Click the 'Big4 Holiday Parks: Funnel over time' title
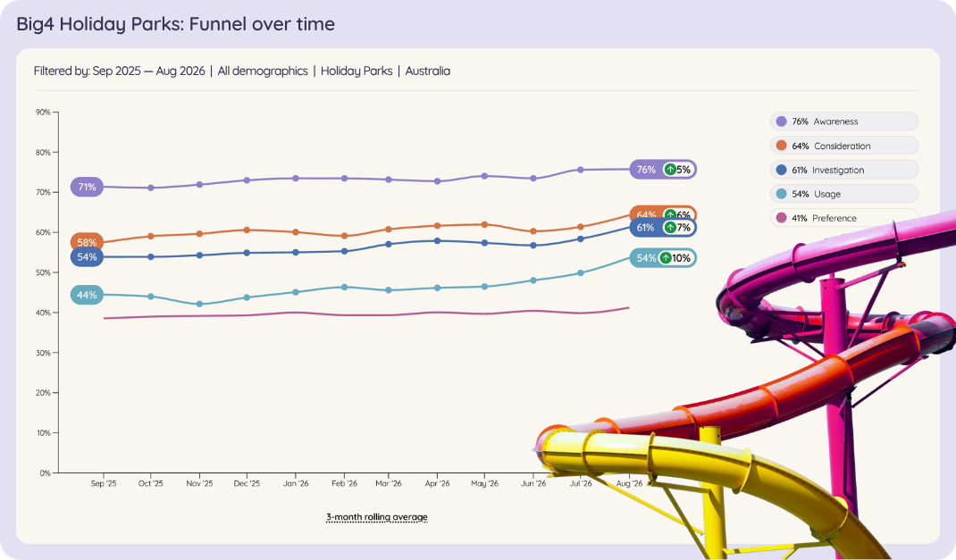The height and width of the screenshot is (560, 956). pyautogui.click(x=176, y=24)
